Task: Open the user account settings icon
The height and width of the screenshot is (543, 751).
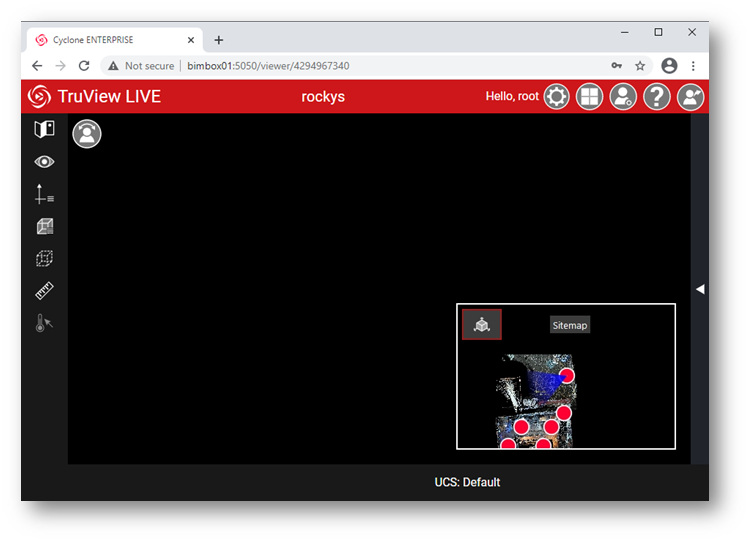Action: coord(623,97)
